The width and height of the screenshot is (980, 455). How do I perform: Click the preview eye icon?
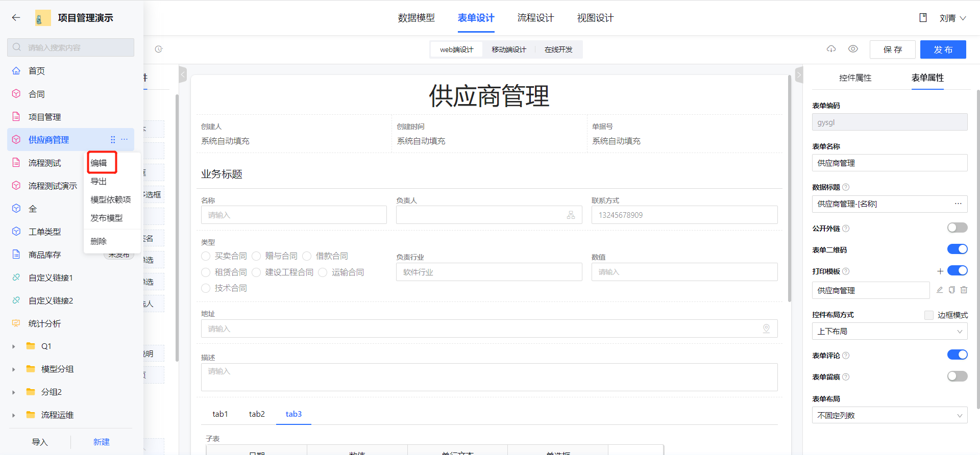coord(853,49)
